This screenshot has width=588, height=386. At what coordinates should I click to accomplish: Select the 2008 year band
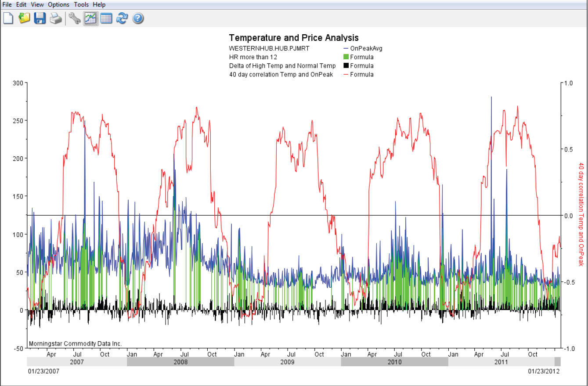180,362
